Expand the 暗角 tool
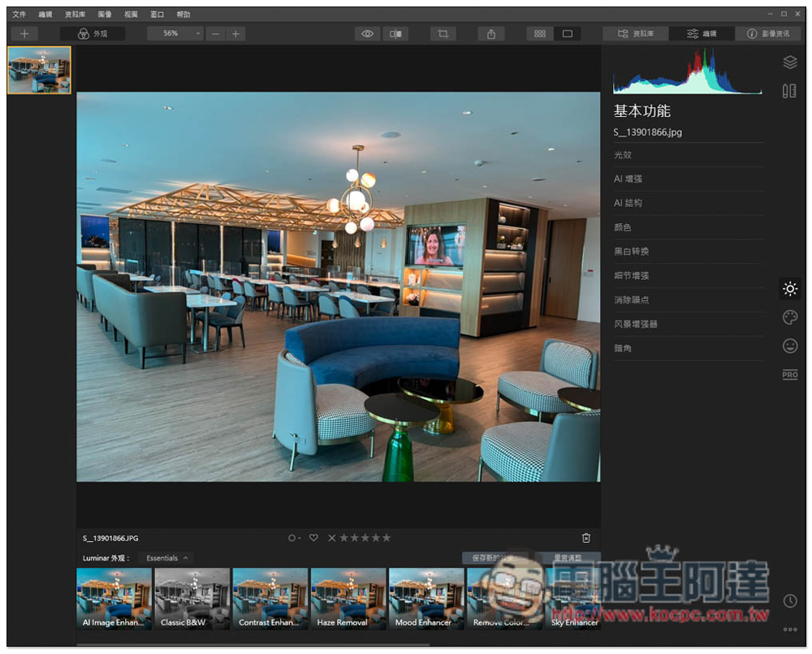 [x=689, y=348]
